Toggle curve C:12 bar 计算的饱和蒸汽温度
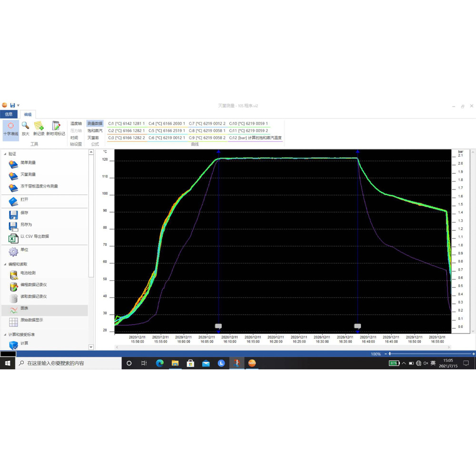The width and height of the screenshot is (476, 476). (255, 138)
